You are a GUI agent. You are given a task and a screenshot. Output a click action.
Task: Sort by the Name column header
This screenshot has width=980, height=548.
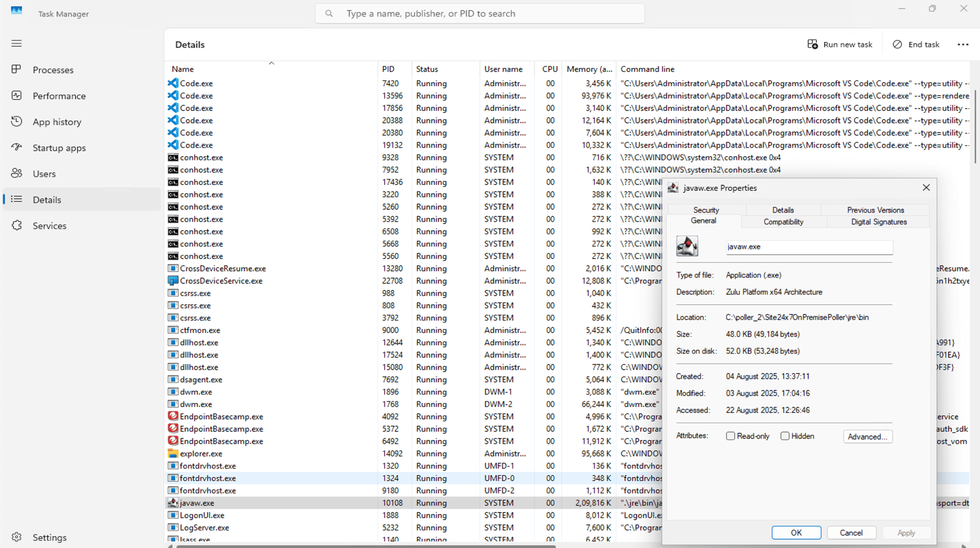pyautogui.click(x=271, y=69)
